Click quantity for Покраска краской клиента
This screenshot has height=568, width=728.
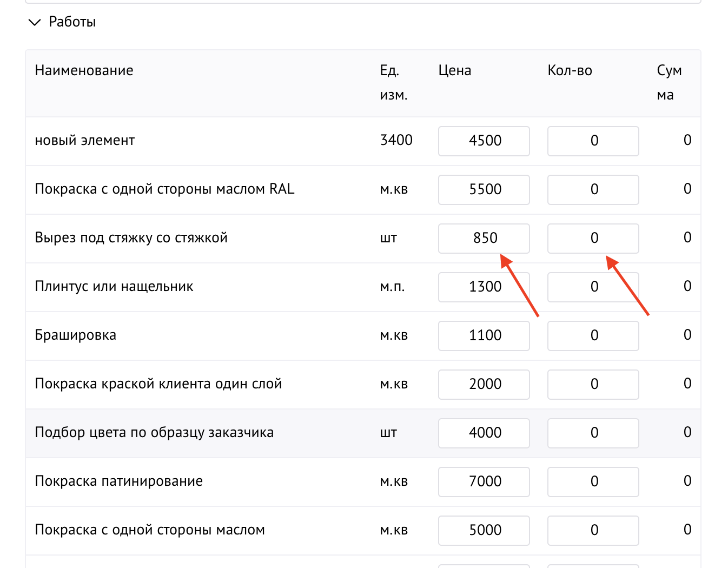593,384
